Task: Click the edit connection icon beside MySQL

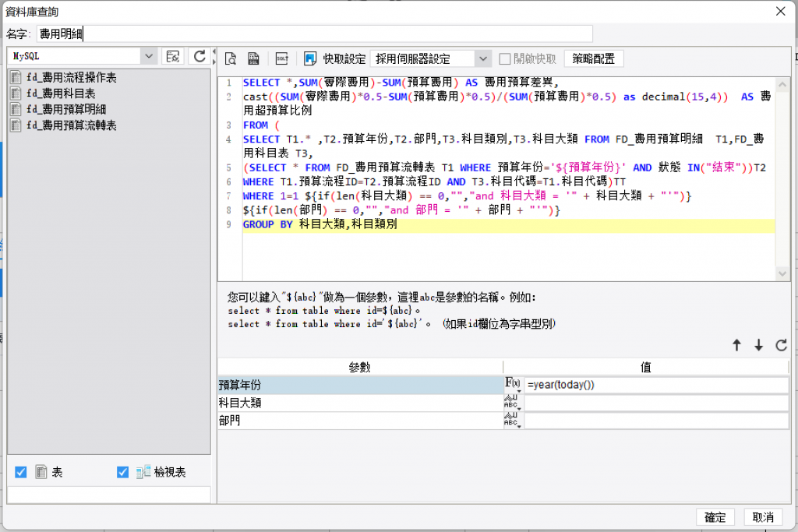Action: (172, 56)
